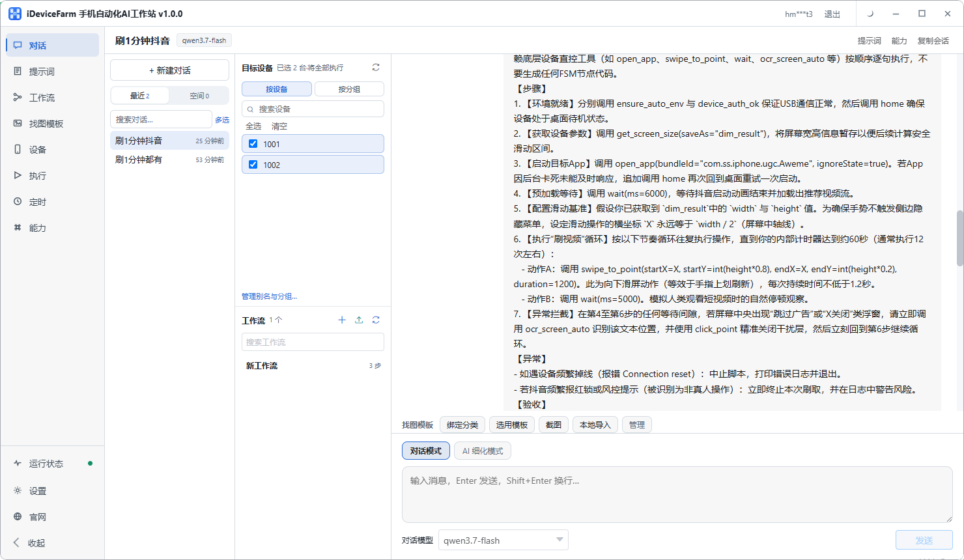The height and width of the screenshot is (560, 964).
Task: Select AI 细化模式 mode
Action: pos(483,451)
